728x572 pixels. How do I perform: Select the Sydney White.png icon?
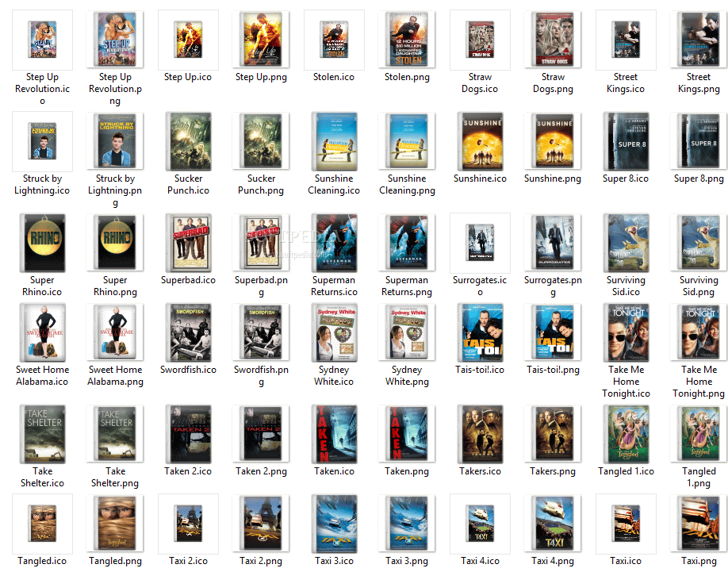click(407, 332)
